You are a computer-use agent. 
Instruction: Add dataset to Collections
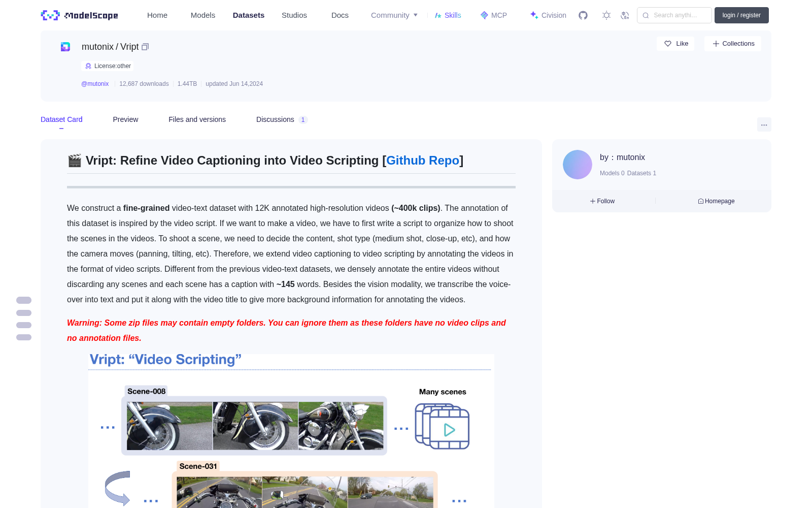(733, 44)
